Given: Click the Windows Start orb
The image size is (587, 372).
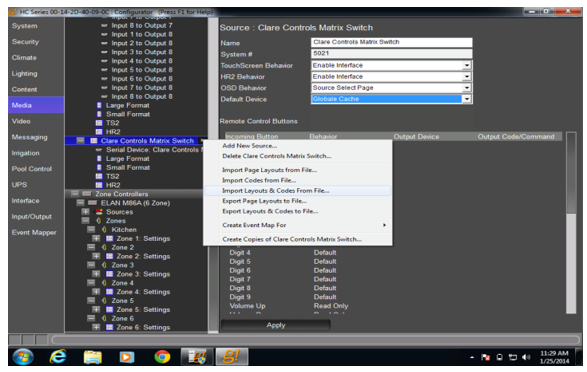Looking at the screenshot, I should coord(23,357).
